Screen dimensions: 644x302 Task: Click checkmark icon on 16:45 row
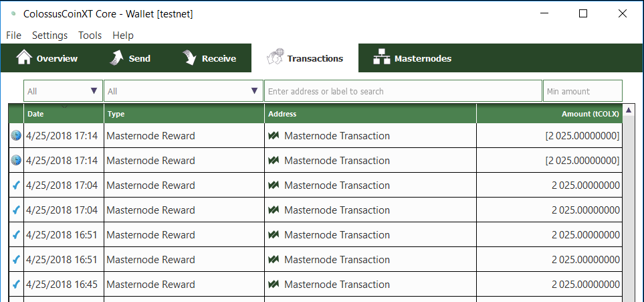[16, 285]
